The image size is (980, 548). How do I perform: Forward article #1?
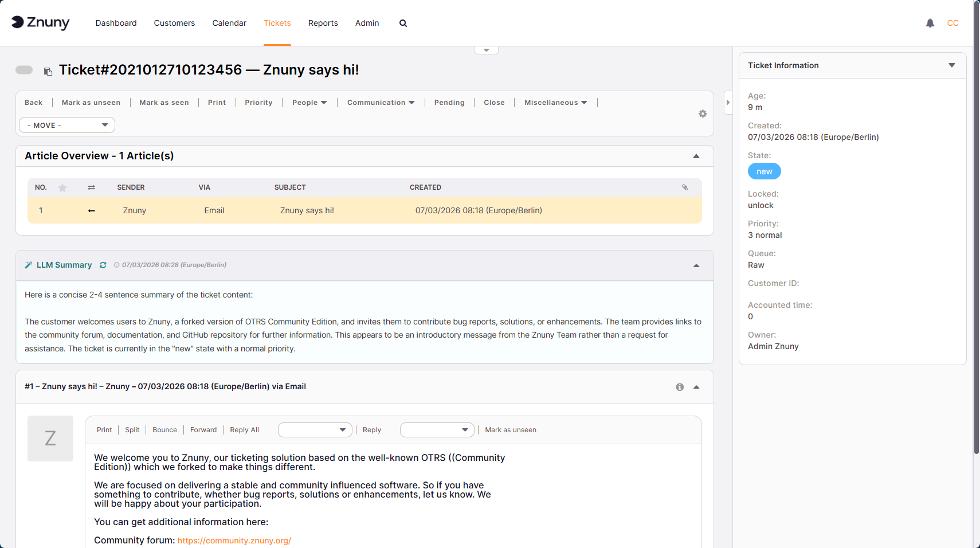tap(203, 430)
